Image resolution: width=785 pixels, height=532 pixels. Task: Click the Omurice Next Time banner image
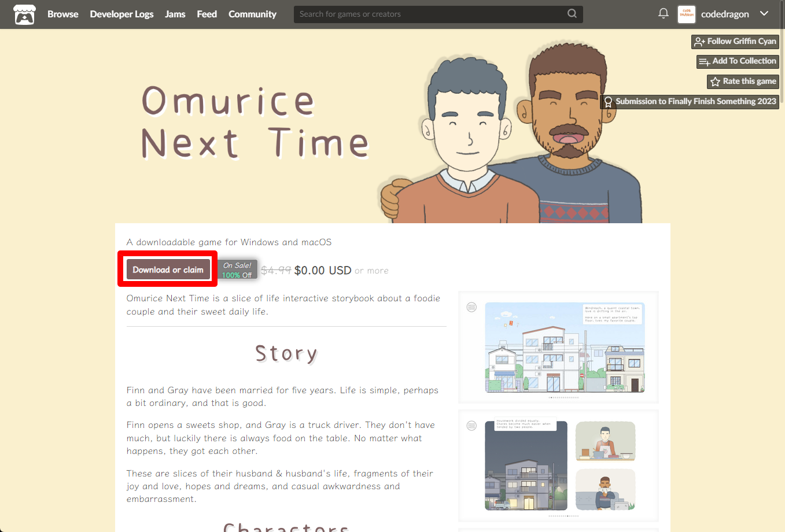392,126
